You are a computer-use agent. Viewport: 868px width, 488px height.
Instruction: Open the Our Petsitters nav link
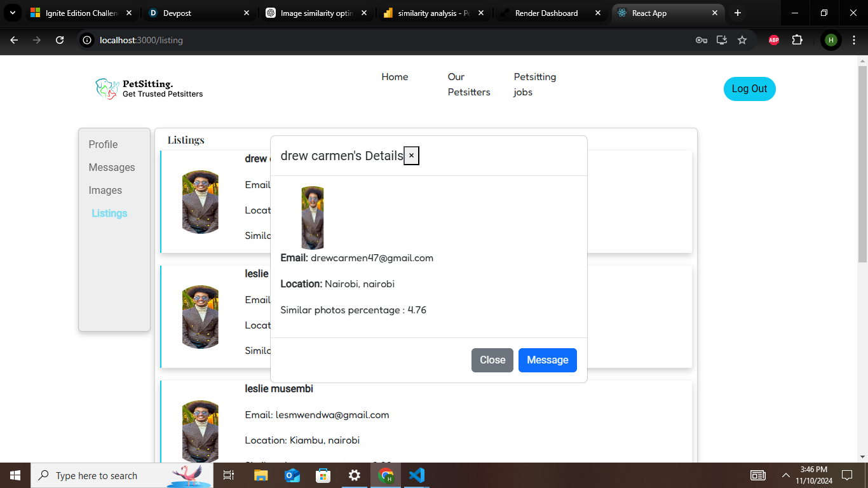point(469,85)
